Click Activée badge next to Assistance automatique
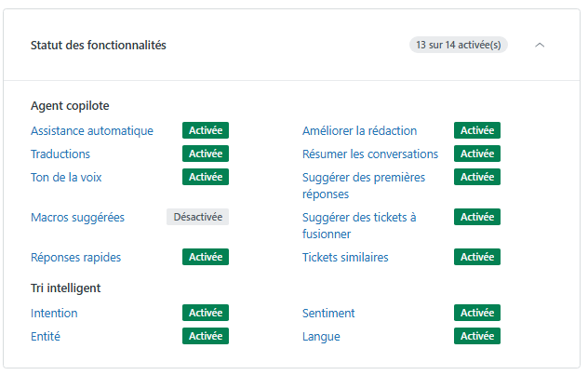This screenshot has height=375, width=588. click(x=206, y=131)
